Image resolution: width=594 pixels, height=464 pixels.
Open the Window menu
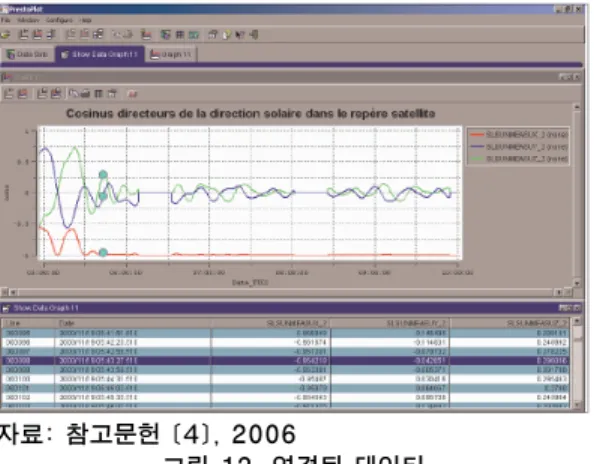pyautogui.click(x=28, y=20)
